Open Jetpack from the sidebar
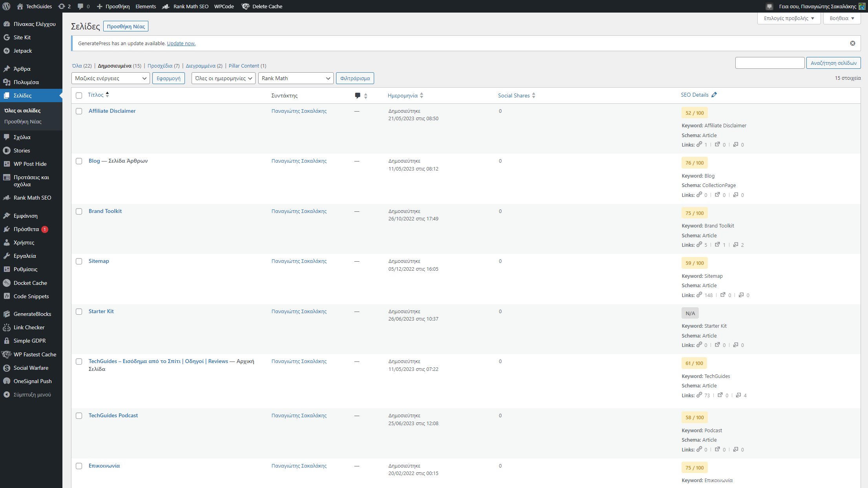 pos(23,51)
